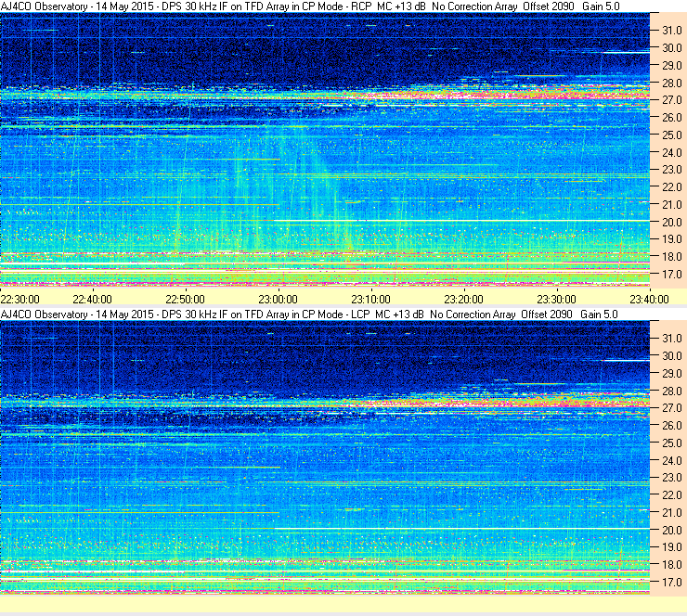The width and height of the screenshot is (687, 616).
Task: Pick the 28.0 axis value in LCP panel
Action: [671, 391]
